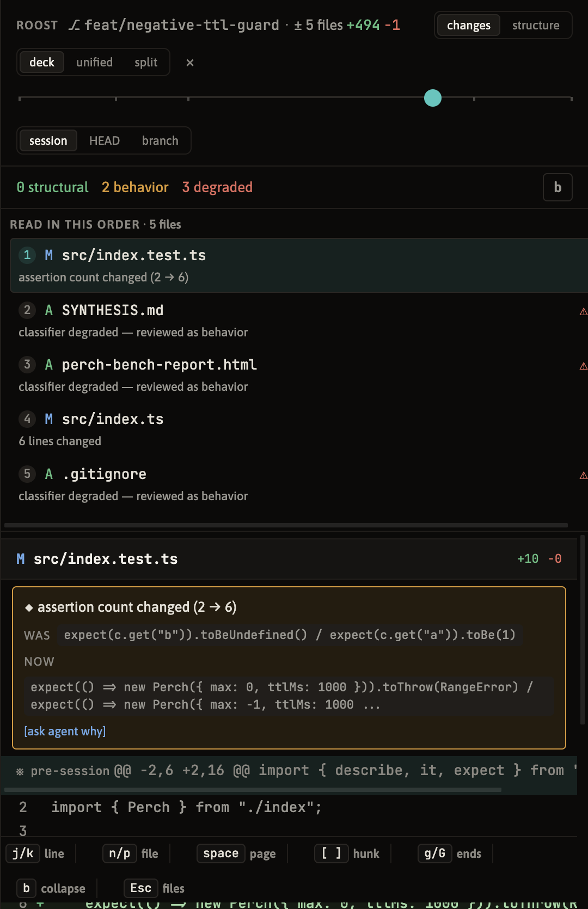Click the teal timeline slider handle
The width and height of the screenshot is (588, 909).
[433, 98]
